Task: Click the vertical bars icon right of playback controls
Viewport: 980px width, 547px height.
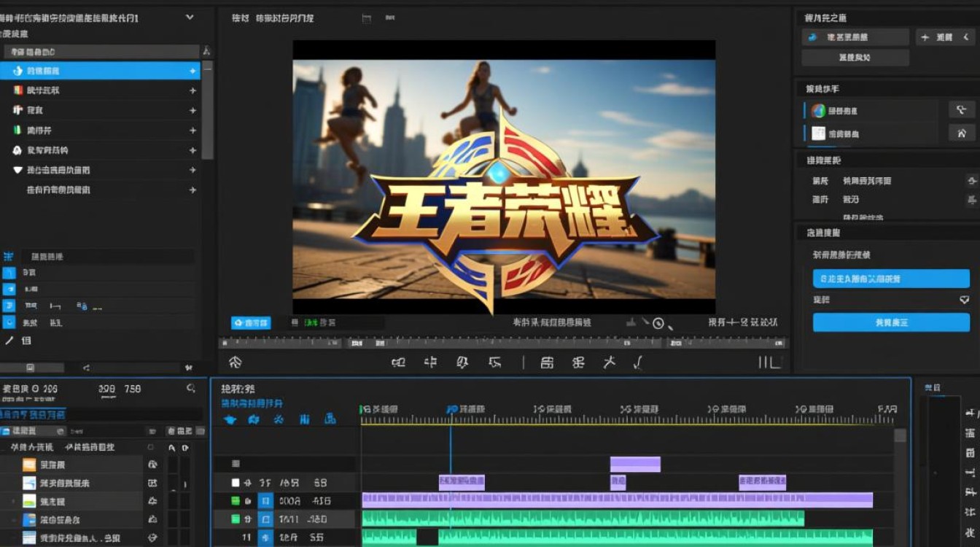Action: click(769, 362)
